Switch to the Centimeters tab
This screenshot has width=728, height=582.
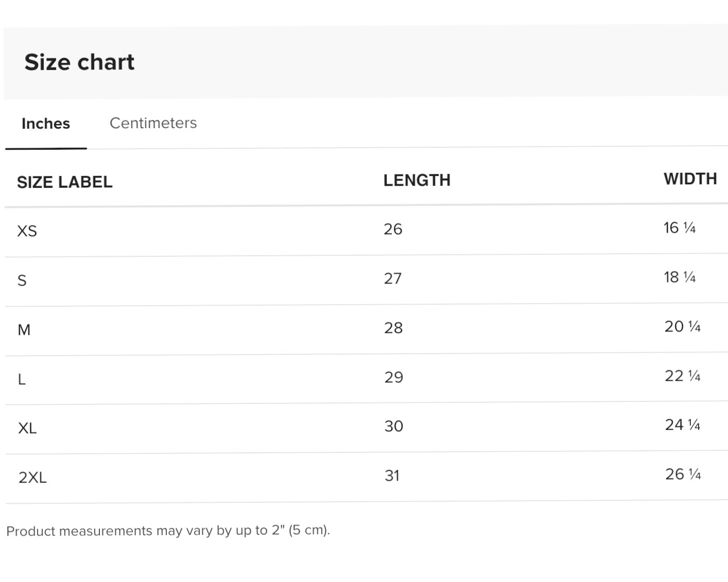click(x=153, y=123)
